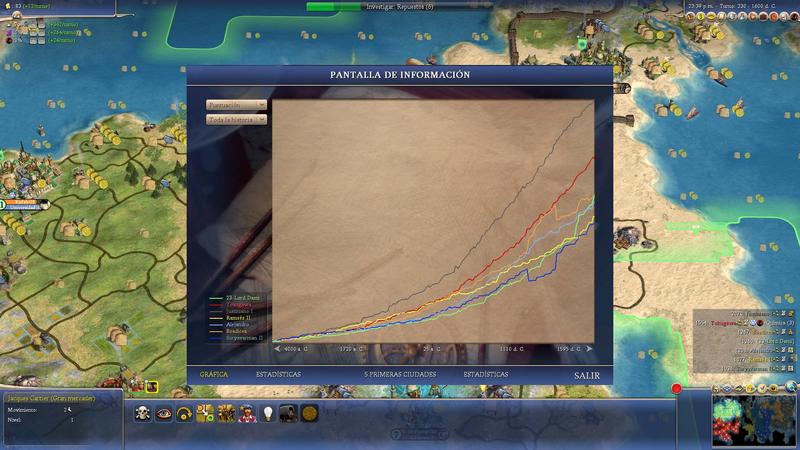
Task: Open the Toda la historia range dropdown
Action: click(x=236, y=119)
